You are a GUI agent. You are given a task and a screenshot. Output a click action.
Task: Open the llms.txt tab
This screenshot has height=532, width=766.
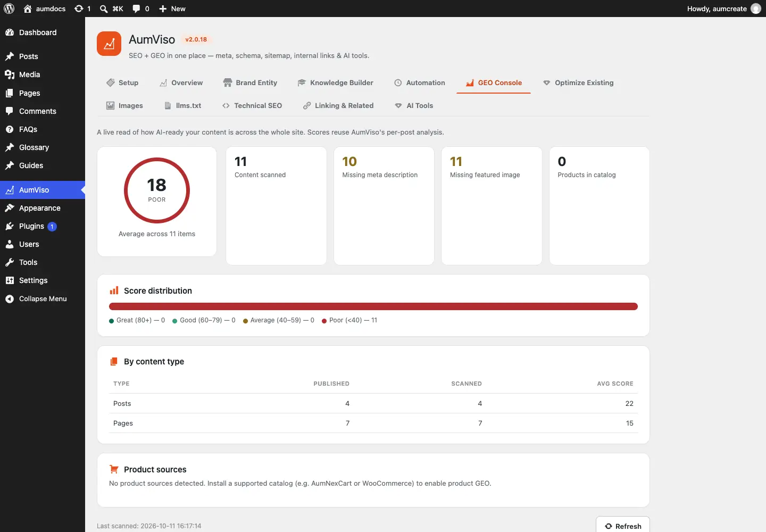pos(182,105)
